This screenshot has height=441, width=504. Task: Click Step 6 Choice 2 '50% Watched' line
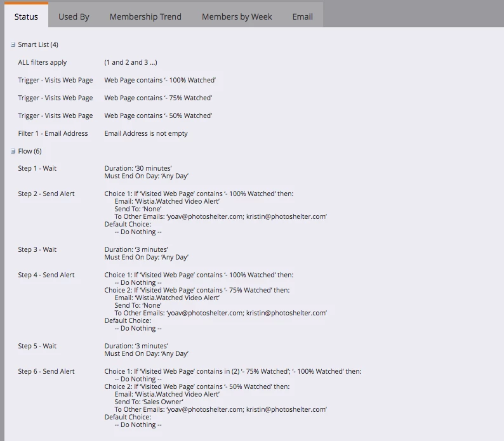[x=197, y=386]
